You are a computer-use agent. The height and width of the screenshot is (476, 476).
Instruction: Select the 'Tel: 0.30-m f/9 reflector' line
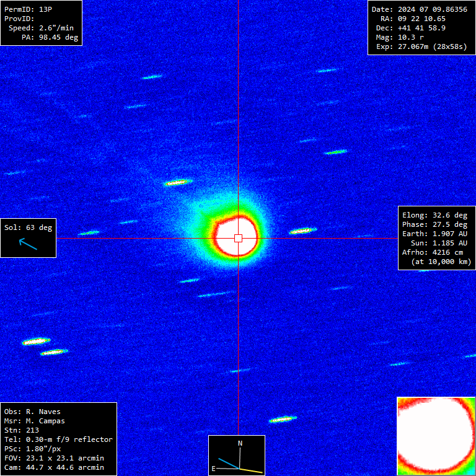pos(58,439)
